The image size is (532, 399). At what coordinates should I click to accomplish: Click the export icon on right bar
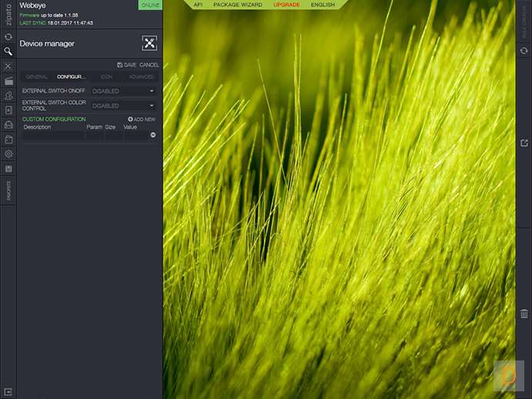click(x=524, y=143)
